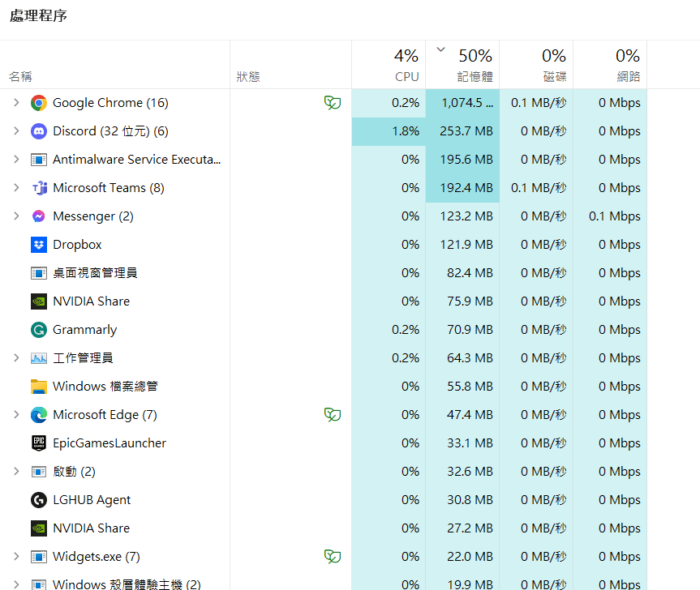
Task: Click the Messenger app icon
Action: click(38, 216)
